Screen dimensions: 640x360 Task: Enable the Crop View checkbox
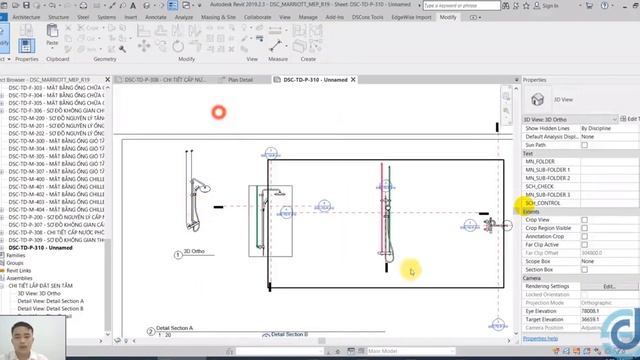click(x=584, y=220)
